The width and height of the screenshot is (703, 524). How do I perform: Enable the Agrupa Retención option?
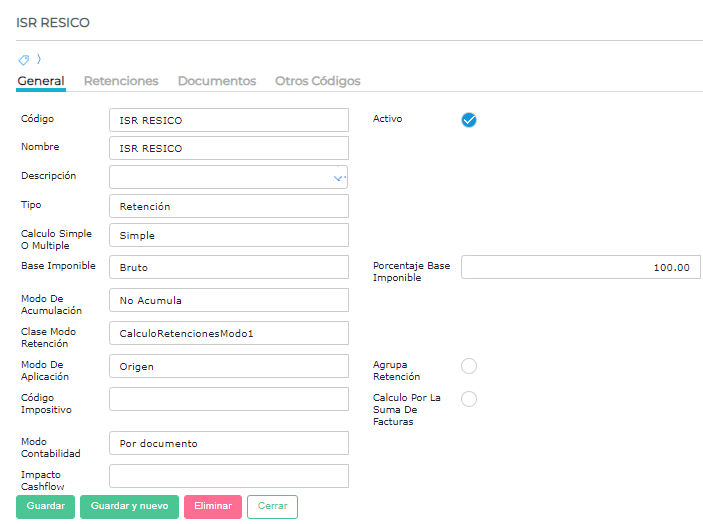[x=469, y=366]
